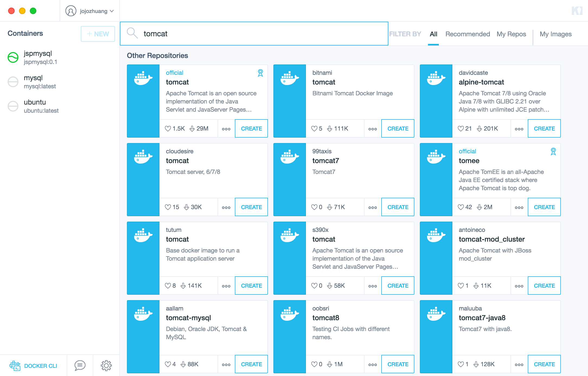Open more options for bitnami tomcat
The height and width of the screenshot is (376, 588).
(x=373, y=129)
